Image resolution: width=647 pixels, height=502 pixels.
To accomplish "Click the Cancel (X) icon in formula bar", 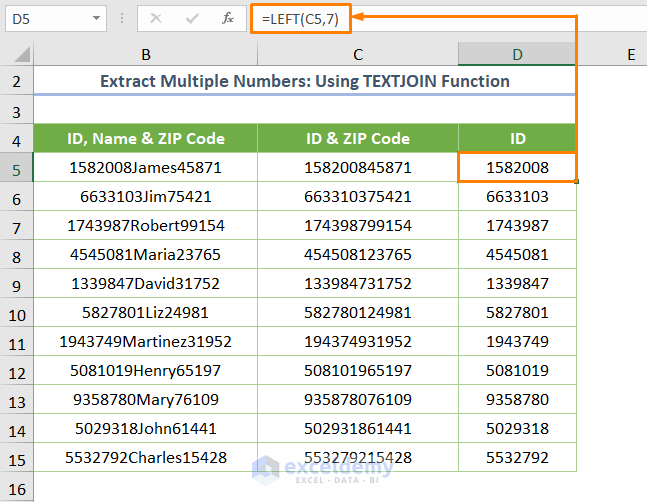I will pos(157,18).
